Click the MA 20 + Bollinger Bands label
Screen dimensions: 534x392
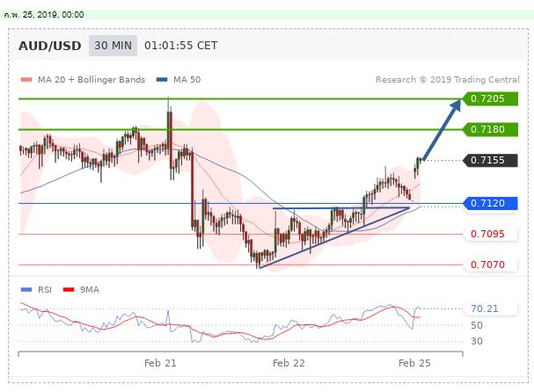(91, 80)
